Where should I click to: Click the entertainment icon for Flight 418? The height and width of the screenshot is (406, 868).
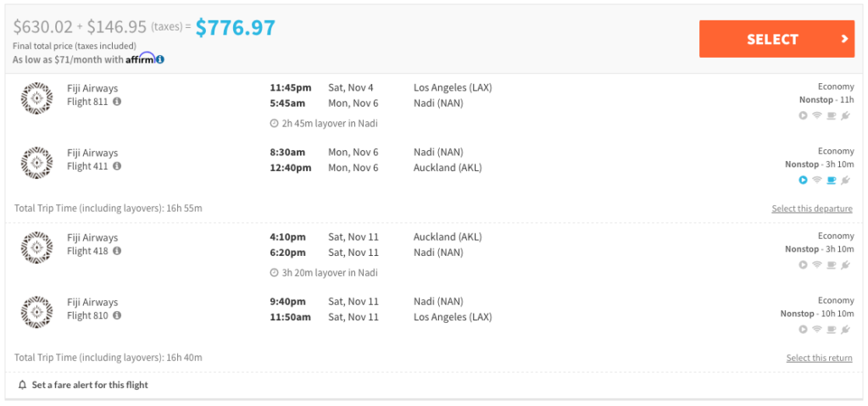tap(803, 264)
